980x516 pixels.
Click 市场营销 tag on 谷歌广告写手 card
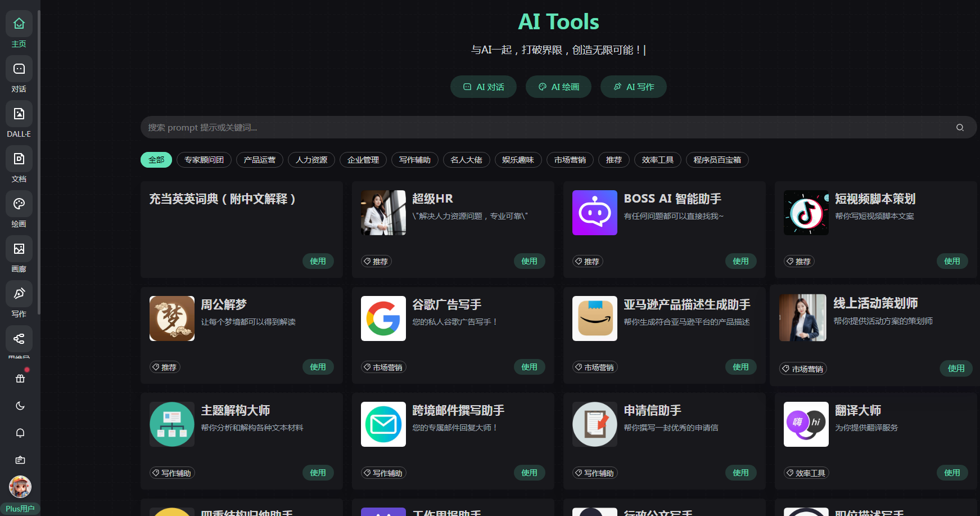[383, 367]
